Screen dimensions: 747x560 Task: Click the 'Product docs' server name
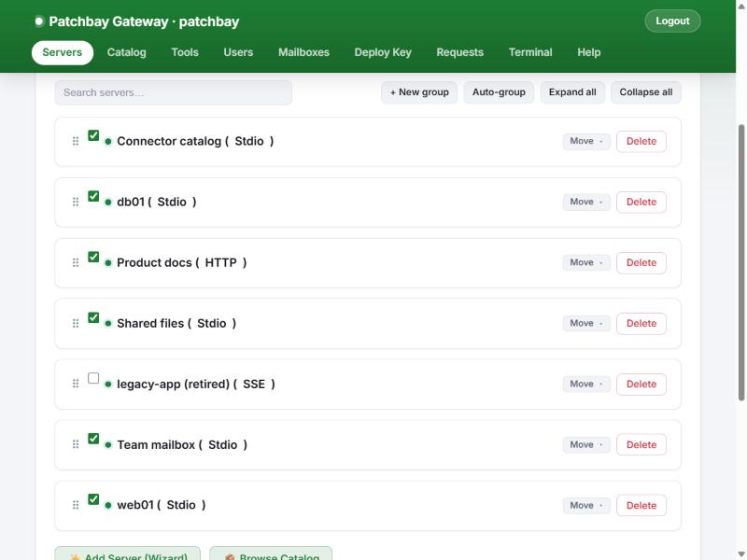pos(154,263)
